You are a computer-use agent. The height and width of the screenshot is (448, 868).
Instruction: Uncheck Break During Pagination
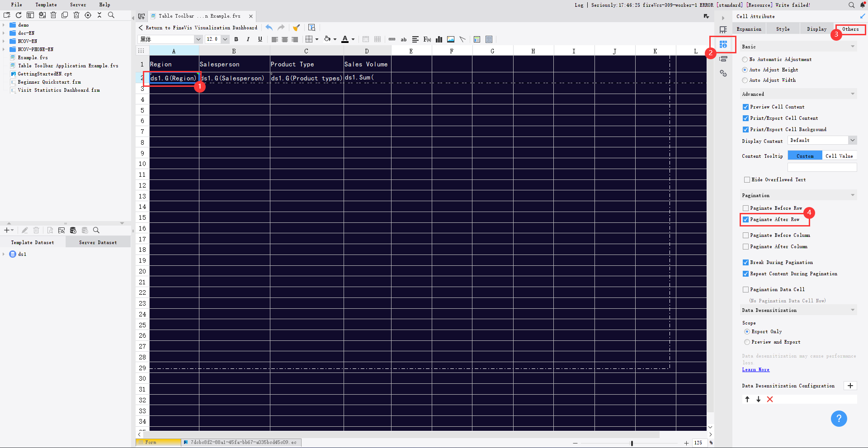(746, 262)
